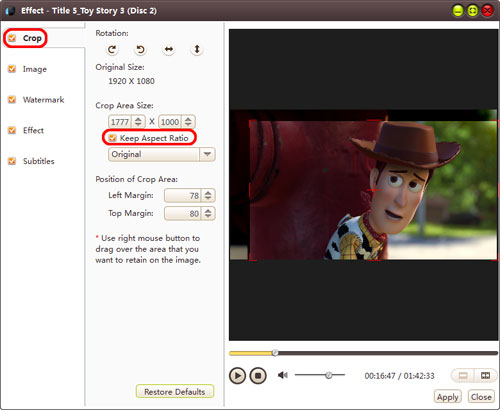Image resolution: width=500 pixels, height=410 pixels.
Task: Flip video horizontally
Action: point(169,50)
